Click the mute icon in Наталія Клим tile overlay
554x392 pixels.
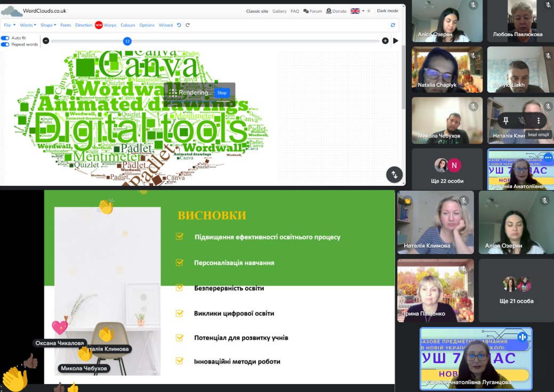coord(522,121)
